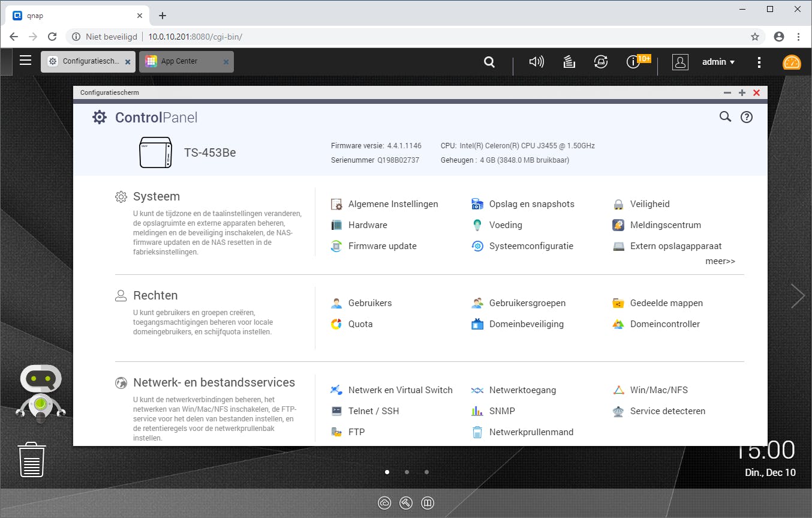The width and height of the screenshot is (812, 518).
Task: Click the TS-453Be NAS device image
Action: coord(156,152)
